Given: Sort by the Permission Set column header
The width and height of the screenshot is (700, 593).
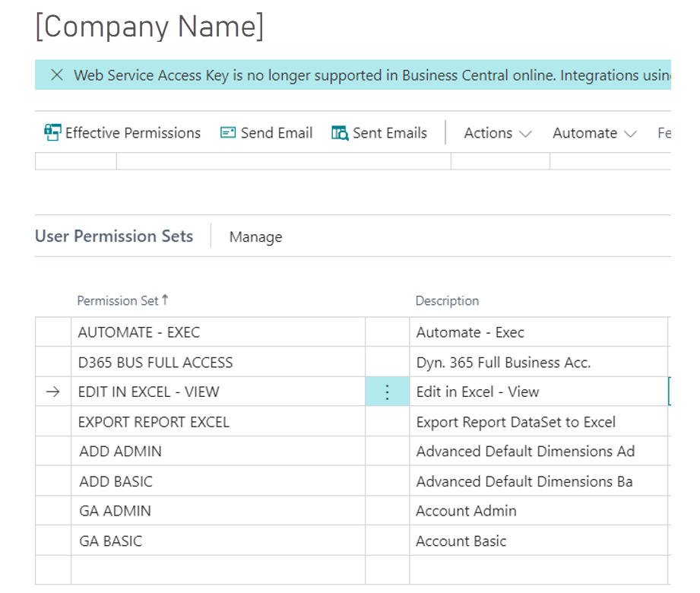Looking at the screenshot, I should [x=118, y=301].
